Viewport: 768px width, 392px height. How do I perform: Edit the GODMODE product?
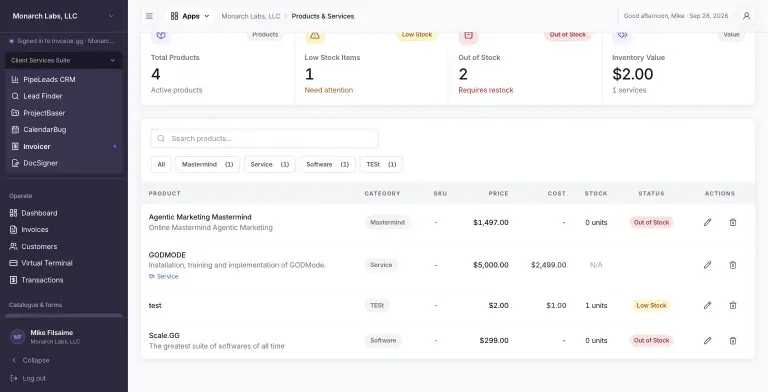[x=707, y=265]
